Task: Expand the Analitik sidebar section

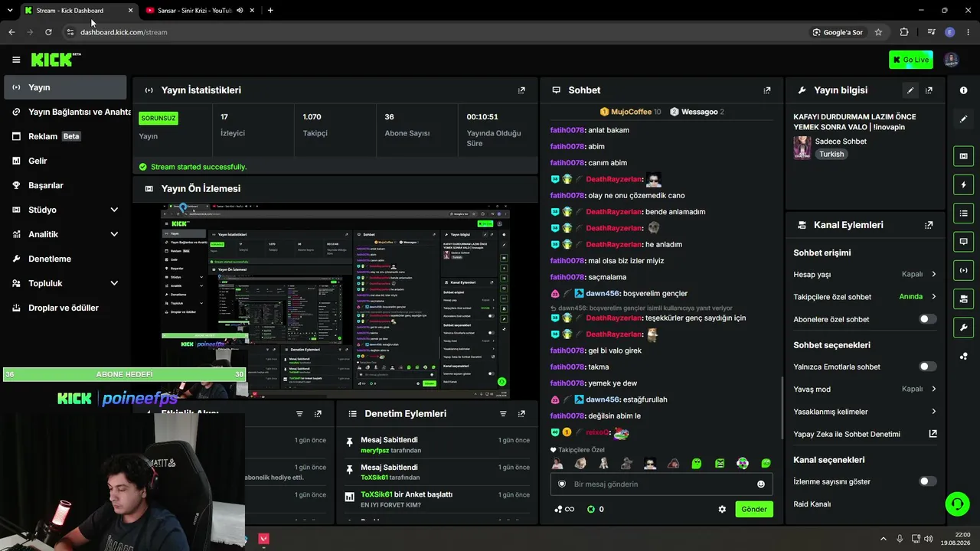Action: pyautogui.click(x=114, y=234)
